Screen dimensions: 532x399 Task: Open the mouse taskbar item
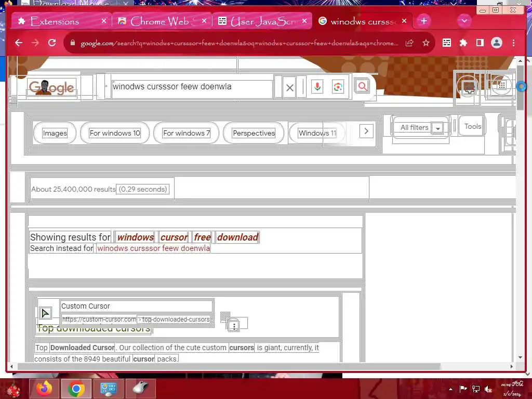click(140, 389)
